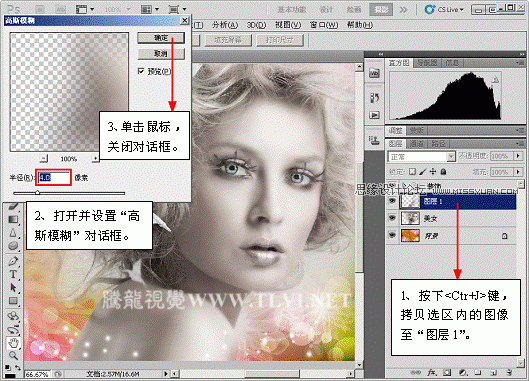The height and width of the screenshot is (381, 529).
Task: Open the Actions panel play icon in dock
Action: 374,115
